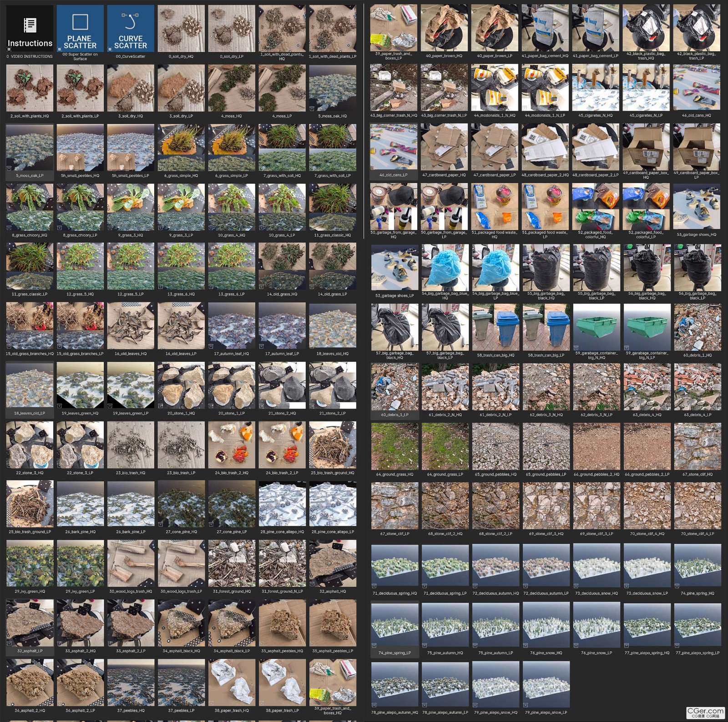Image resolution: width=728 pixels, height=722 pixels.
Task: Select the green 59_garabage_container_big_N_HQ asset
Action: pyautogui.click(x=597, y=327)
